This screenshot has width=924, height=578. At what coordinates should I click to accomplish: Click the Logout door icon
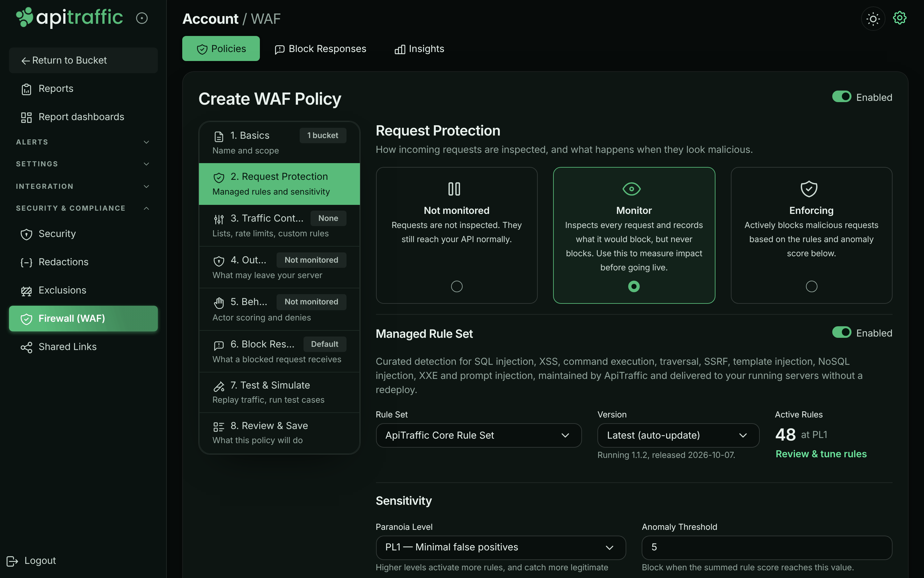click(x=12, y=561)
